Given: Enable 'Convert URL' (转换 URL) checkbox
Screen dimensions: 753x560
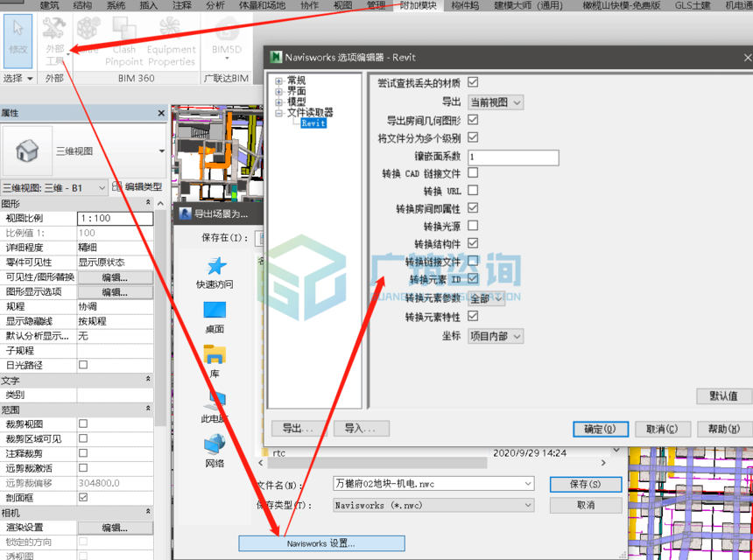Looking at the screenshot, I should (x=473, y=190).
